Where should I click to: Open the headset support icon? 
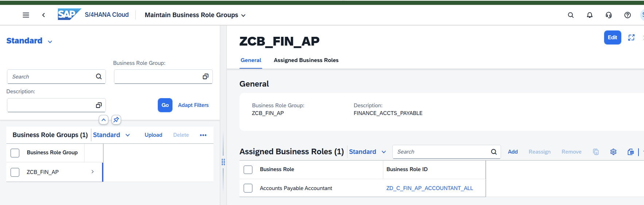pos(609,15)
